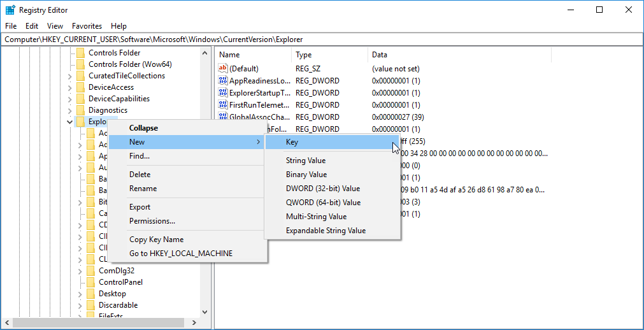Image resolution: width=644 pixels, height=330 pixels.
Task: Click the FirstRunTelemet... DWORD value icon
Action: coord(222,104)
